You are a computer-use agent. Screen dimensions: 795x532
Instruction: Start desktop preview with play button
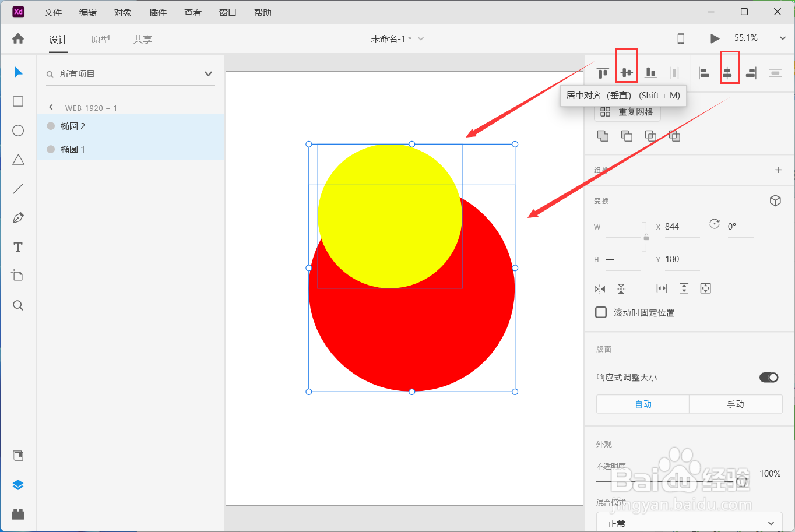715,38
